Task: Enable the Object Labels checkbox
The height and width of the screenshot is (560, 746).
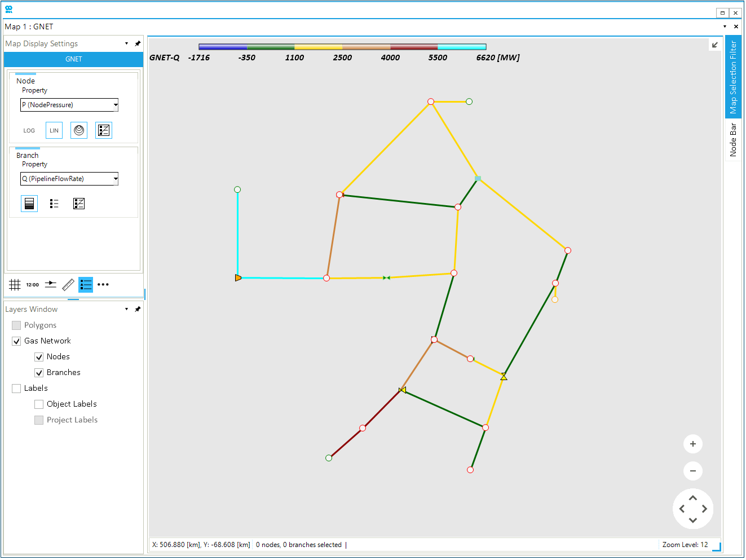Action: tap(39, 404)
